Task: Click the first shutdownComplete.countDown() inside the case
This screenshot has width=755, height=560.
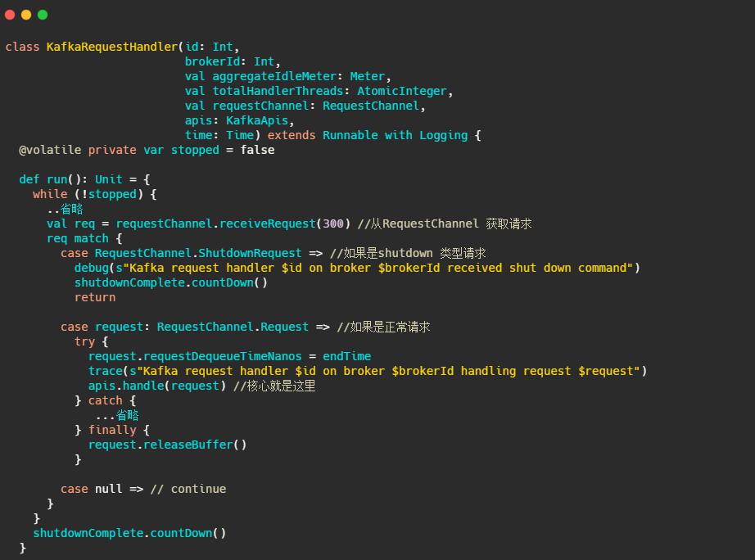Action: tap(170, 282)
